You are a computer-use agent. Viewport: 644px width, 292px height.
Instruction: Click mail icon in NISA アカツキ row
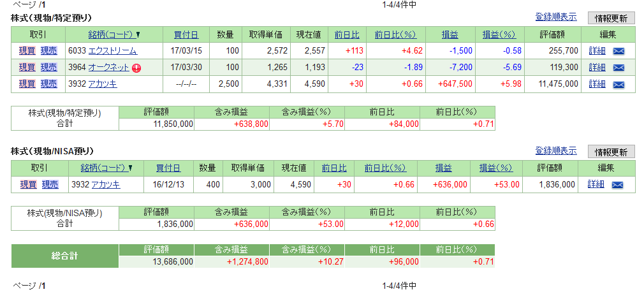617,185
